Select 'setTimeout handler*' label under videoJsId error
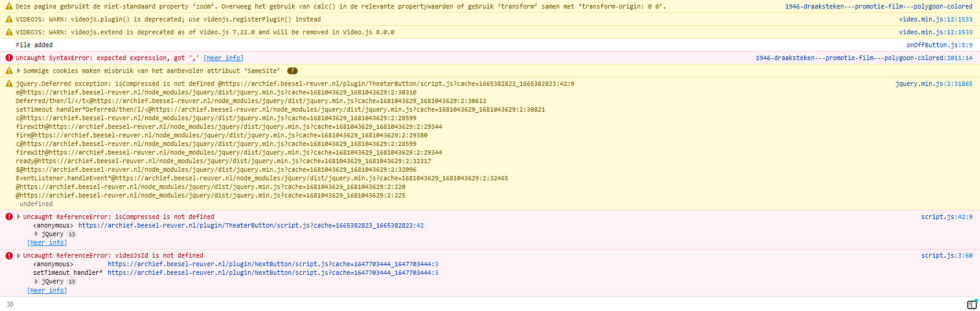Viewport: 980px width, 311px height. point(68,273)
